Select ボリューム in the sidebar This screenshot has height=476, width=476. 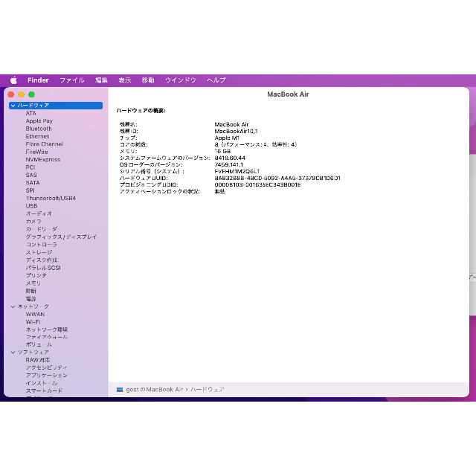[39, 344]
